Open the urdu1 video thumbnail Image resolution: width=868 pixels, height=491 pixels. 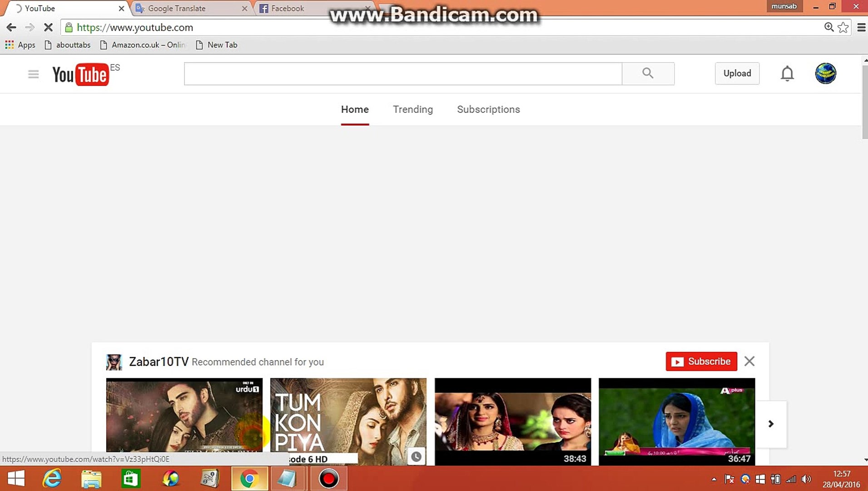click(x=184, y=421)
